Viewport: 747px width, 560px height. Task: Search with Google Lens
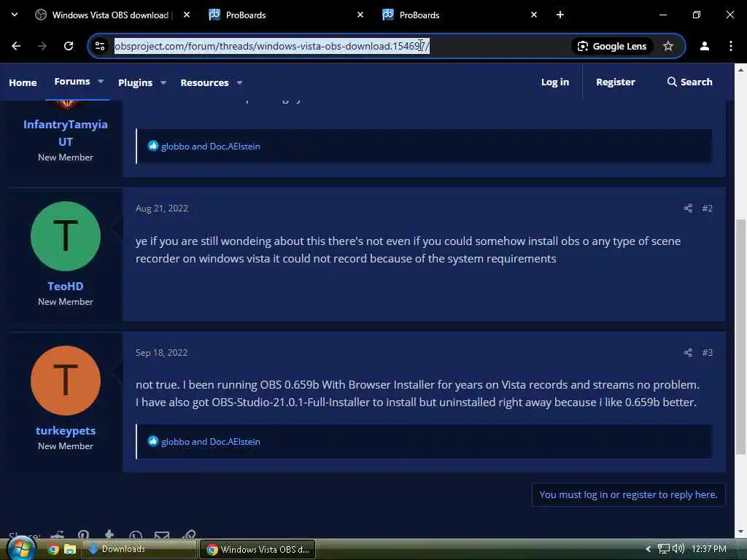612,46
